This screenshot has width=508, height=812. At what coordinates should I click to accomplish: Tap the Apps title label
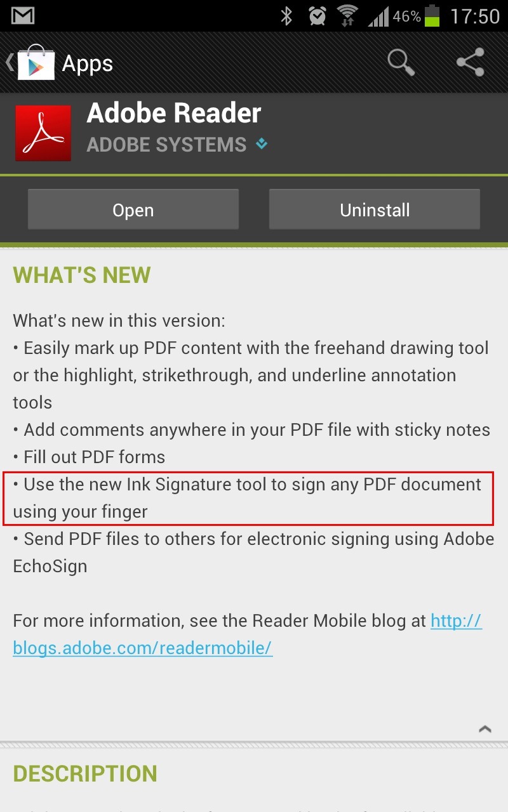88,63
